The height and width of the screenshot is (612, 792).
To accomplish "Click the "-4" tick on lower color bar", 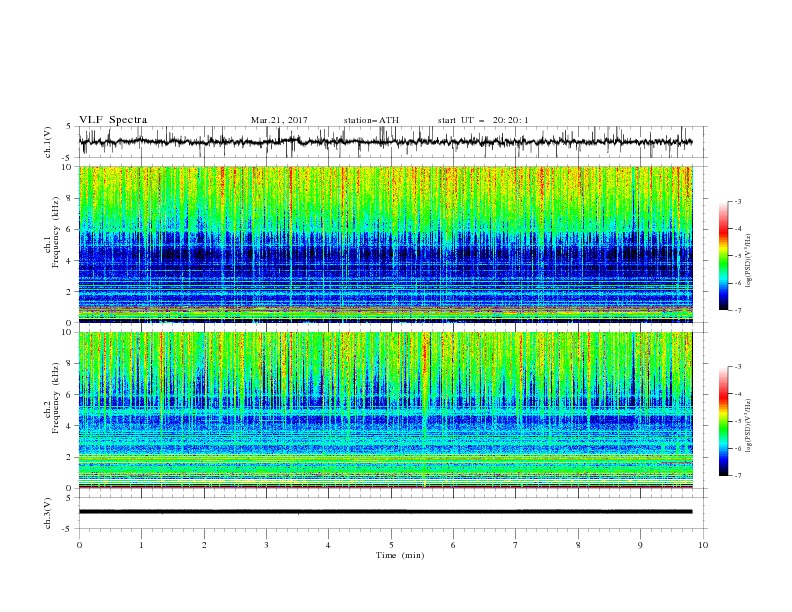I will point(737,394).
